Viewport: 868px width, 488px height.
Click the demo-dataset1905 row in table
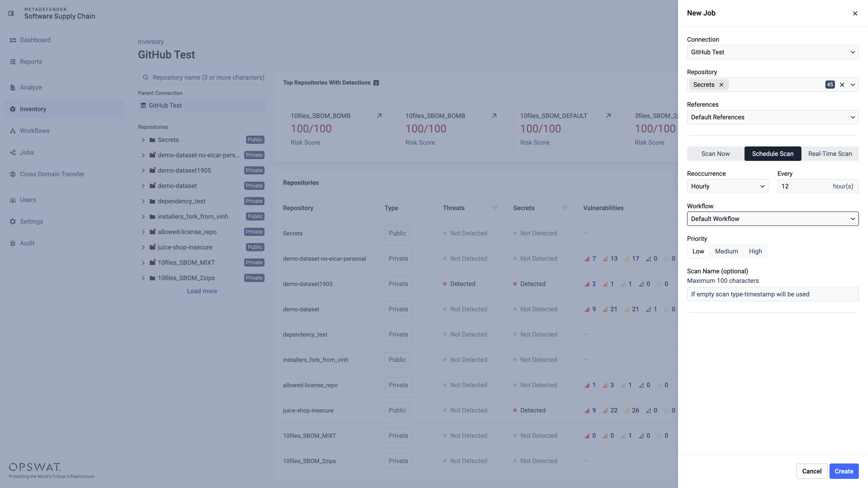click(476, 284)
